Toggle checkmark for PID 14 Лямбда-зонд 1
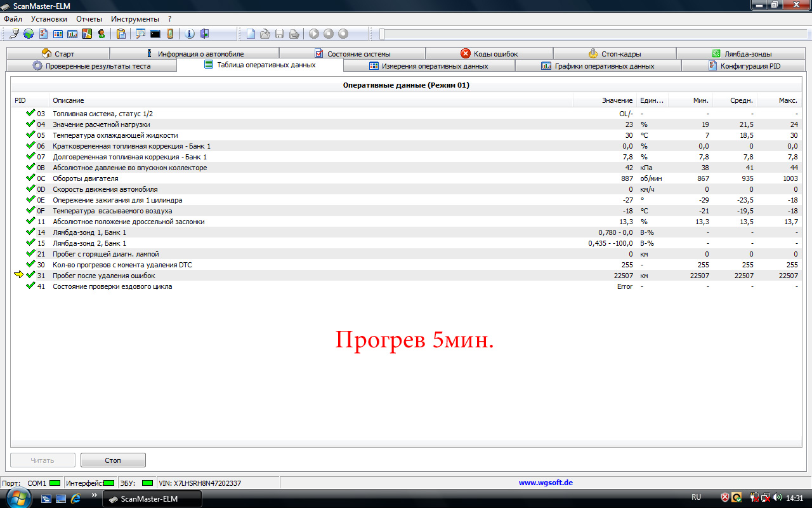Image resolution: width=812 pixels, height=508 pixels. coord(30,232)
